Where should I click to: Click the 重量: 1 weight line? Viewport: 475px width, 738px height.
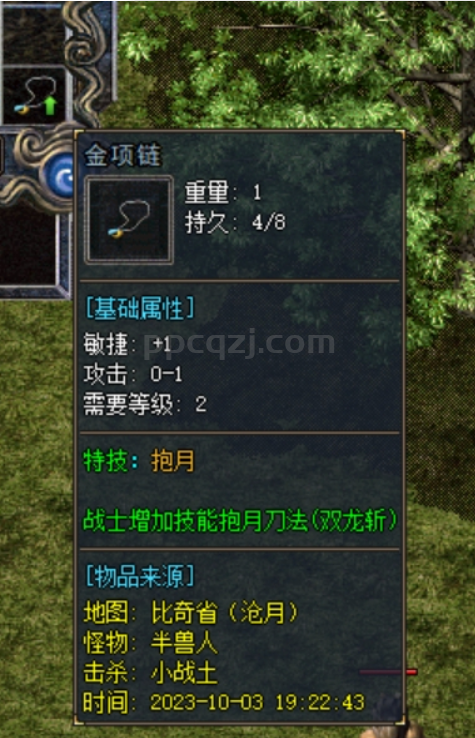tap(223, 192)
